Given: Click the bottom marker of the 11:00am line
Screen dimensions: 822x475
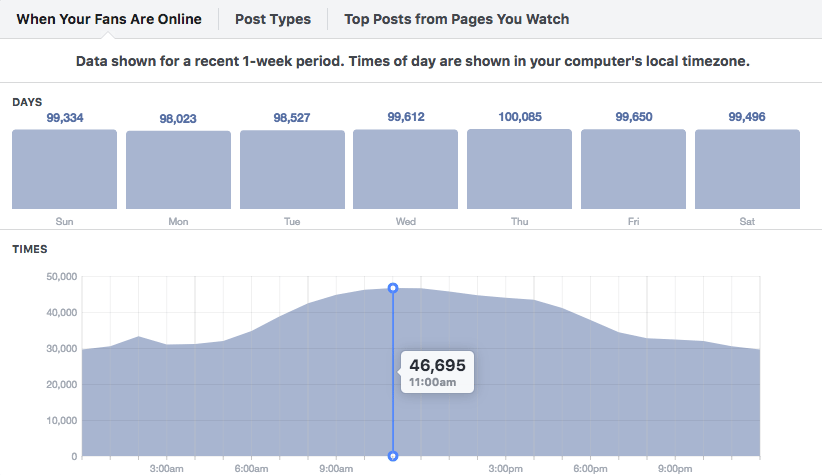Looking at the screenshot, I should (393, 456).
